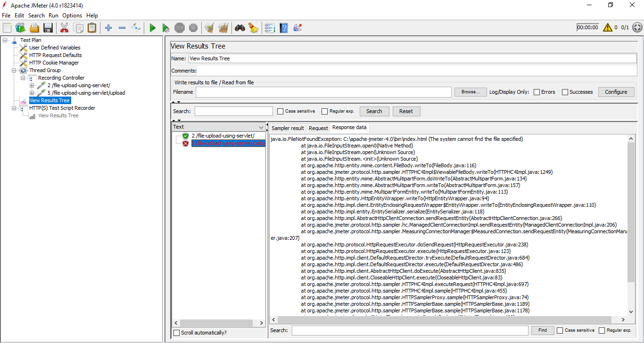The image size is (644, 343).
Task: Click the Find button
Action: click(x=543, y=330)
